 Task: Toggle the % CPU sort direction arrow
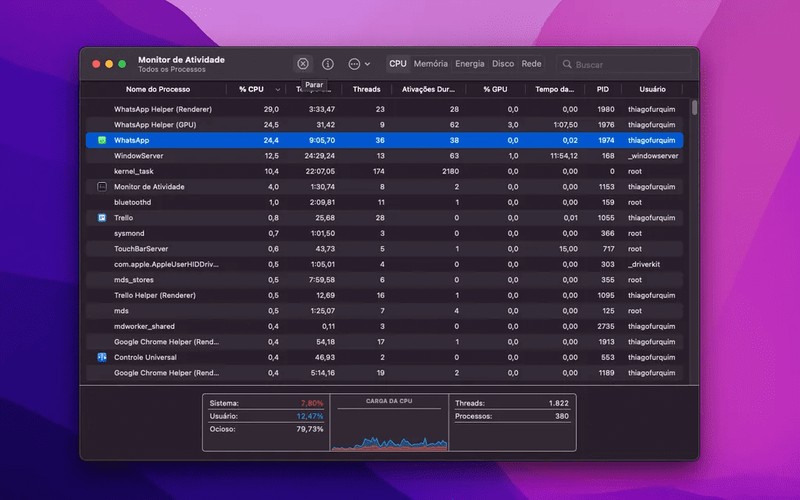[x=278, y=90]
